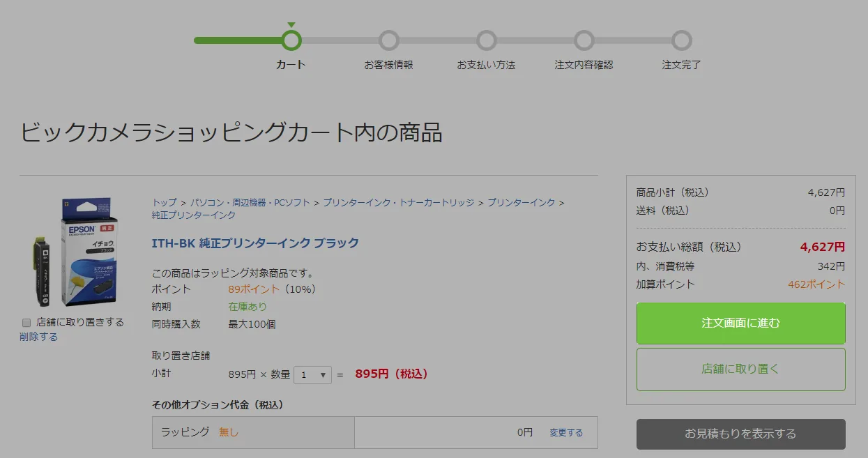Open 純正プリンターインク breadcrumb link
Viewport: 868px width, 458px height.
click(x=194, y=215)
